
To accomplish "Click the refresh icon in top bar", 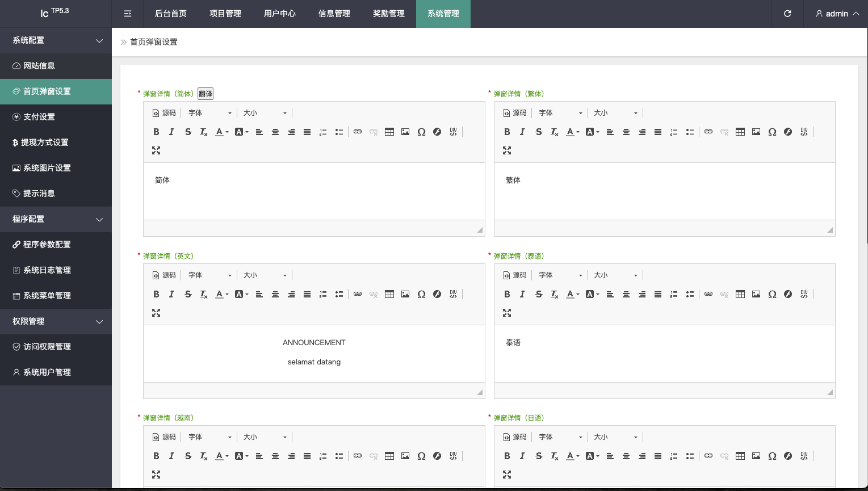I will pyautogui.click(x=787, y=14).
